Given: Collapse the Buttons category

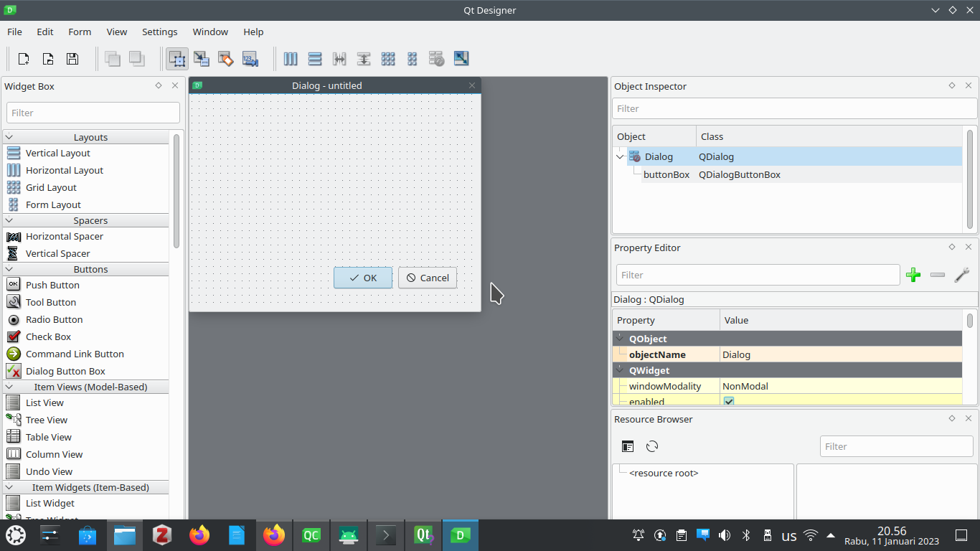Looking at the screenshot, I should [x=9, y=269].
